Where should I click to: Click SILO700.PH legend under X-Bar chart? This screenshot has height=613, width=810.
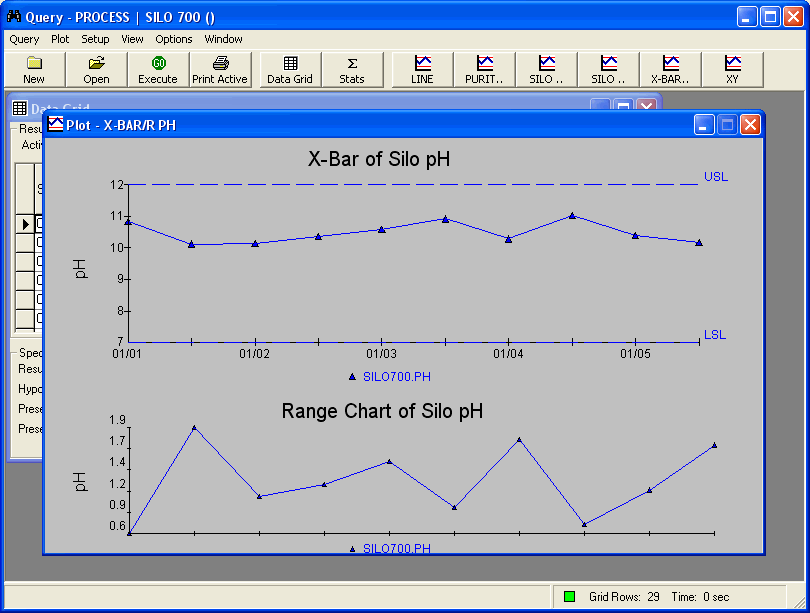[397, 376]
